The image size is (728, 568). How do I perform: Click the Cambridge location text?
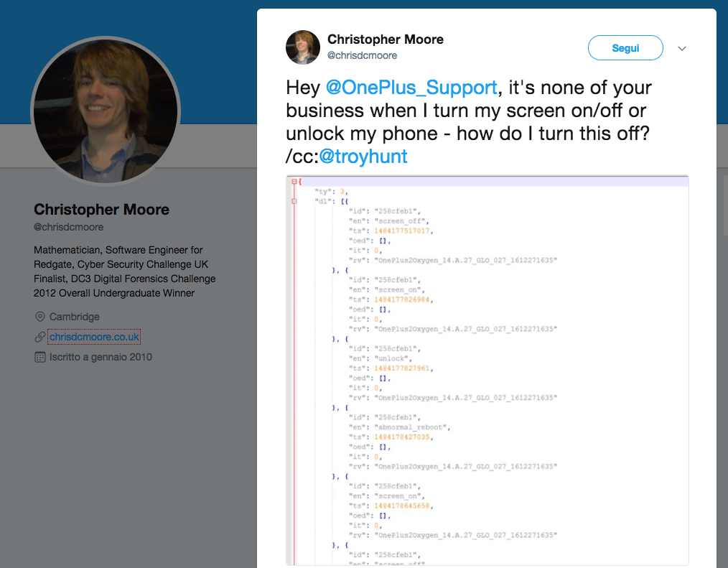[75, 317]
